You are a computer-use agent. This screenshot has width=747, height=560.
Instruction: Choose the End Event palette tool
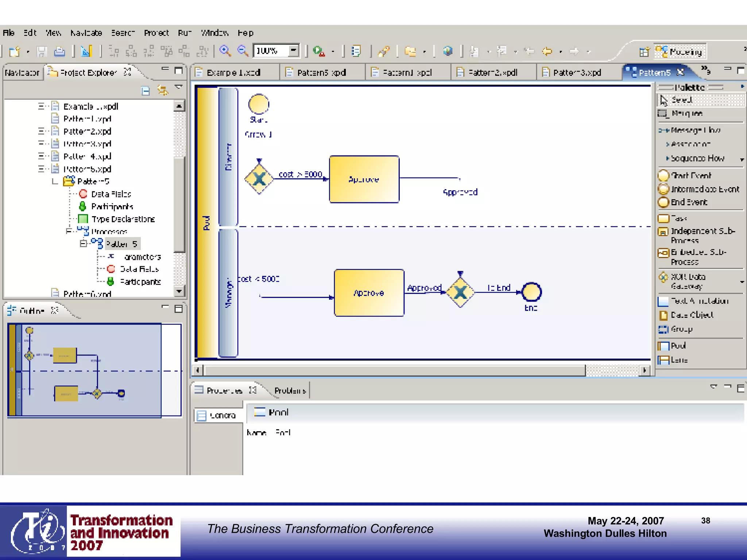688,202
